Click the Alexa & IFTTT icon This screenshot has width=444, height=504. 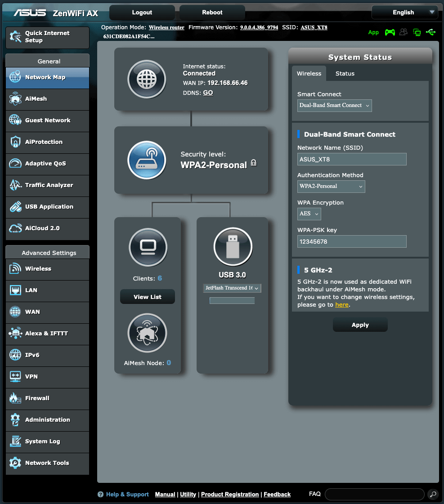click(15, 333)
